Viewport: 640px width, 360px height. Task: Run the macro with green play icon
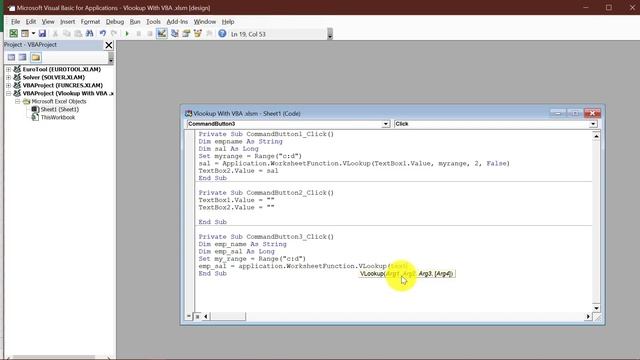(127, 34)
